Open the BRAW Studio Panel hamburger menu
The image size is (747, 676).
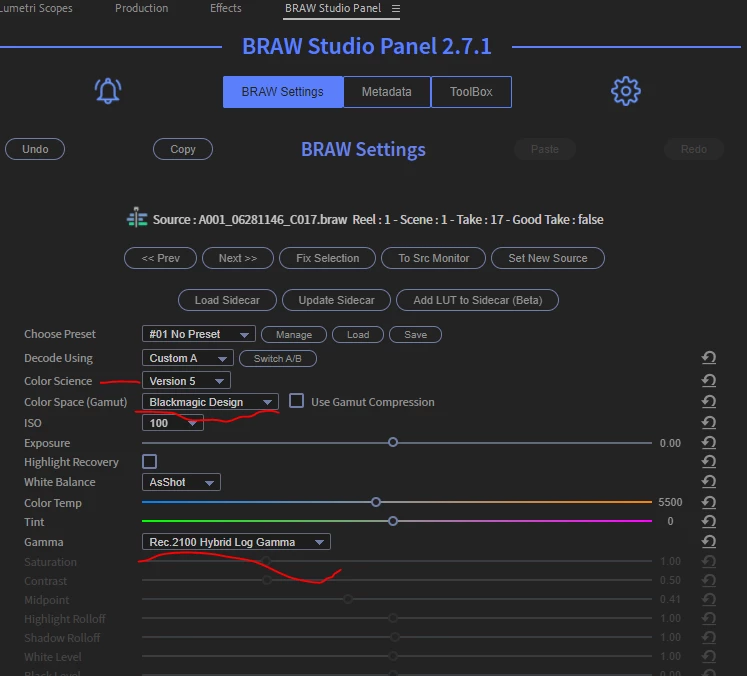[395, 9]
